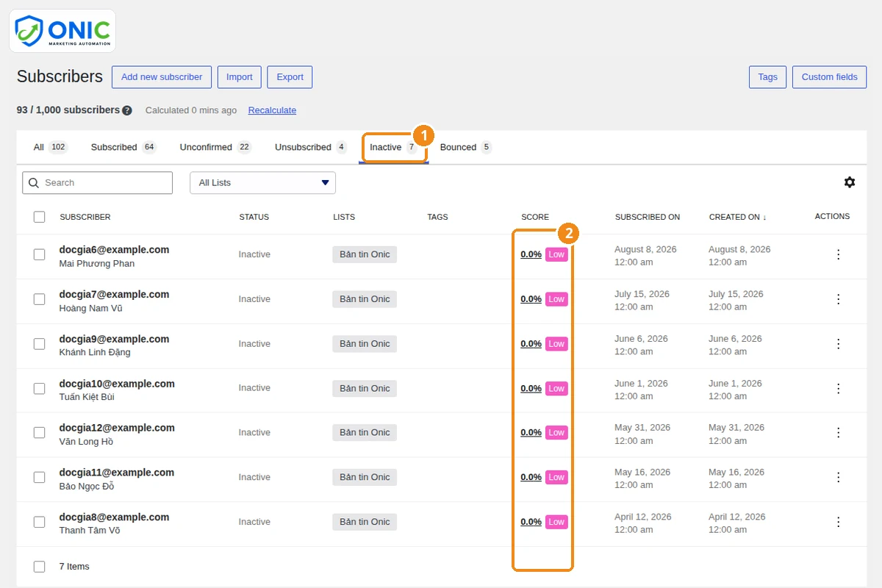
Task: Click the Export button
Action: [290, 77]
